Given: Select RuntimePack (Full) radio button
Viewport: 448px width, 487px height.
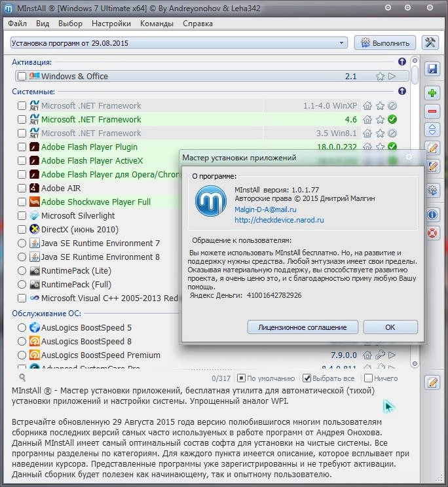Looking at the screenshot, I should [x=22, y=285].
